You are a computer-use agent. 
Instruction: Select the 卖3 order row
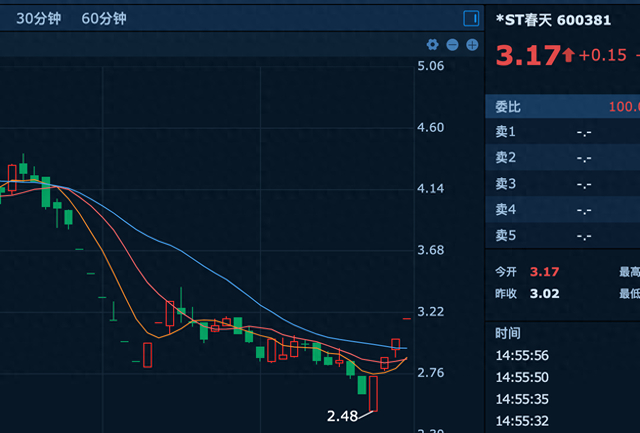(x=562, y=184)
